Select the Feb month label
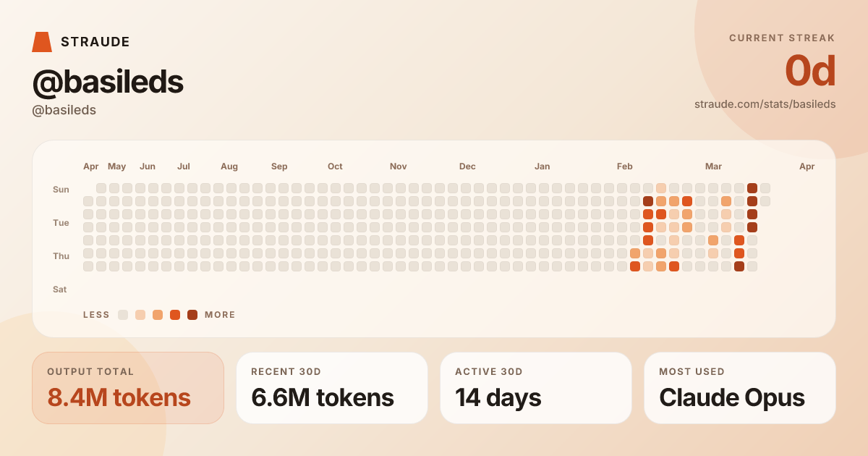Screen dimensions: 868x456 click(625, 166)
